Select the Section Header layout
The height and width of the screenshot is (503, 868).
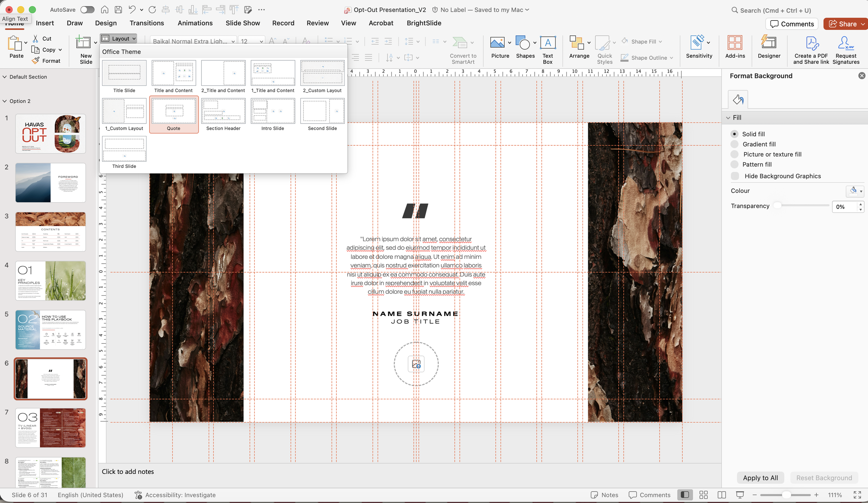pyautogui.click(x=223, y=115)
